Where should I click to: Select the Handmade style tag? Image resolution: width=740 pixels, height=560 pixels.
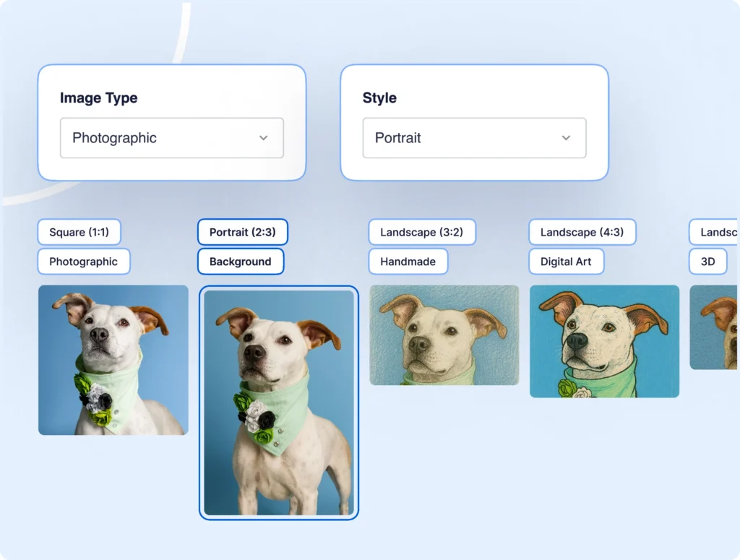(408, 262)
